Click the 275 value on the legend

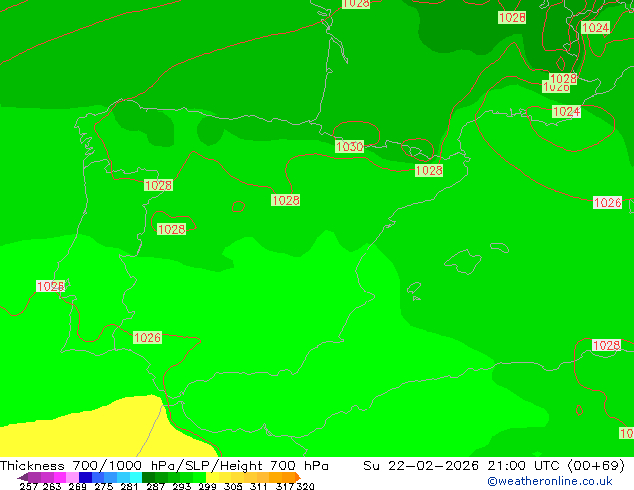point(104,486)
